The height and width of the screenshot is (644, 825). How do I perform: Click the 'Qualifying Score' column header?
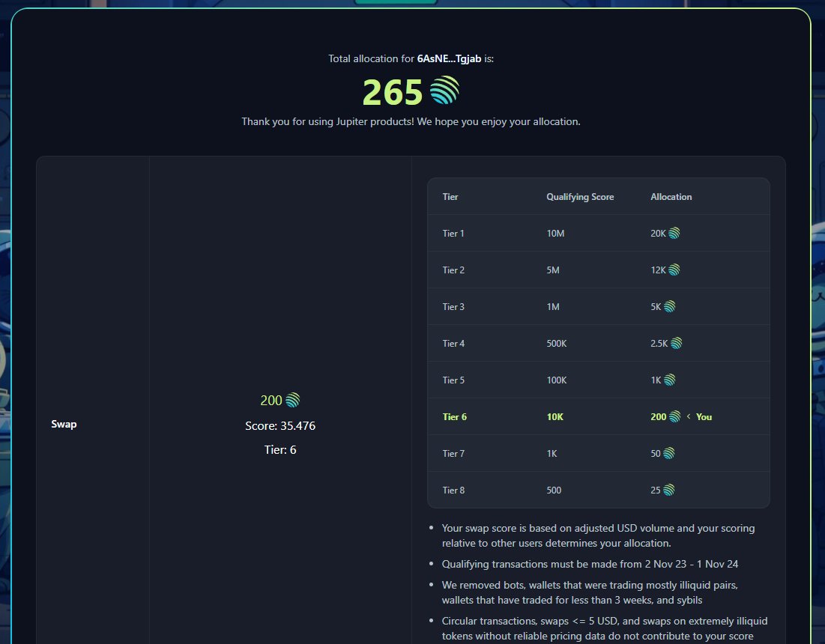pyautogui.click(x=580, y=197)
